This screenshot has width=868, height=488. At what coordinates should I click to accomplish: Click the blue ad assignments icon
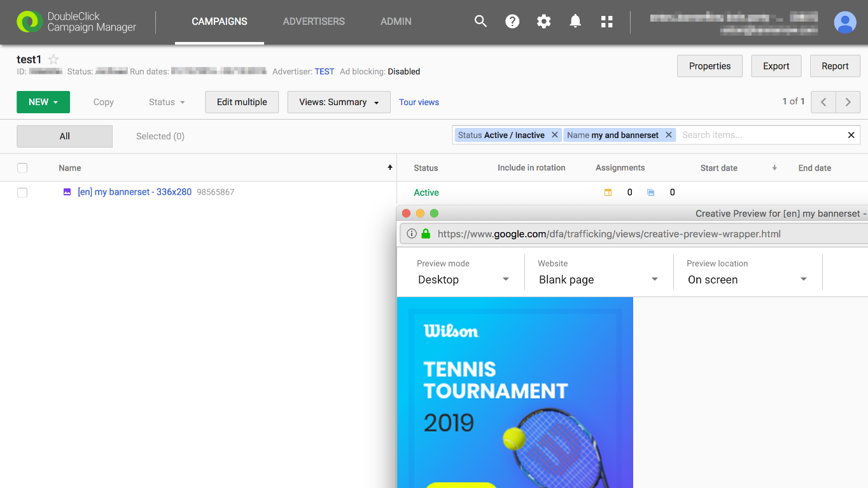650,192
